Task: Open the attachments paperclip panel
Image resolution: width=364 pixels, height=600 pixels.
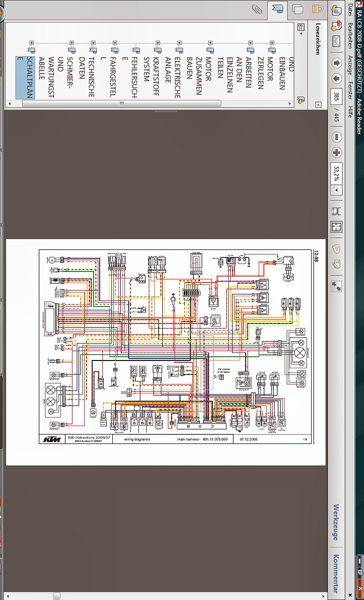Action: 257,8
